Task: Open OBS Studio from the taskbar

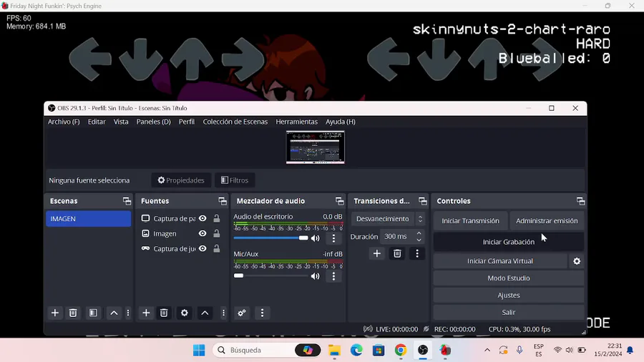Action: (x=423, y=350)
